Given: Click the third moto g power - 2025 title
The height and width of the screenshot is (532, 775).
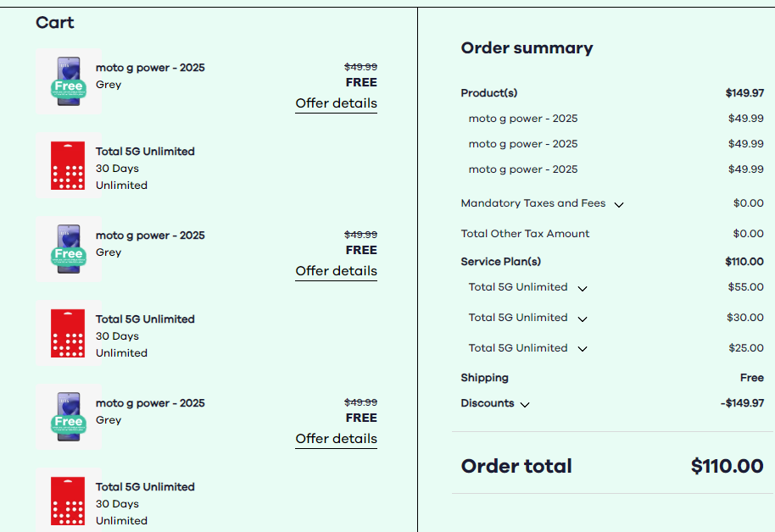Looking at the screenshot, I should [x=150, y=403].
